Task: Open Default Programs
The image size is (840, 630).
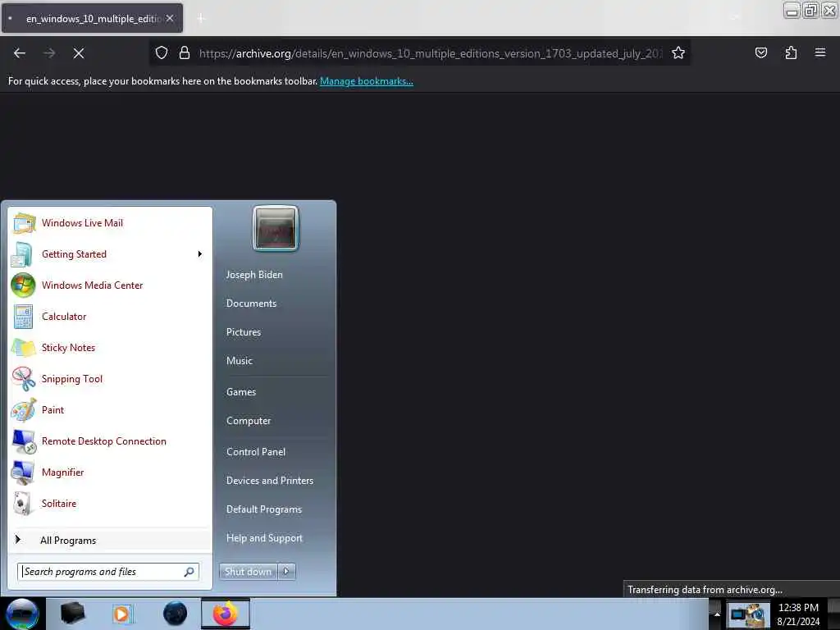Action: point(264,509)
